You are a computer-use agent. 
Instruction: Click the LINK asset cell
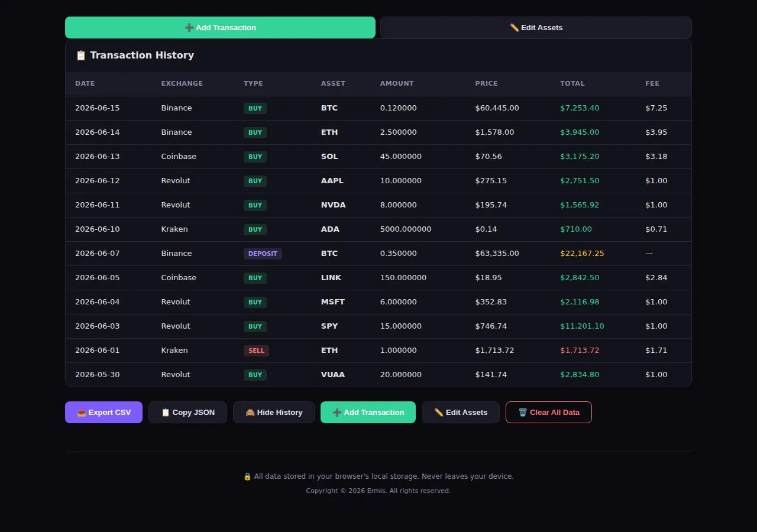click(x=331, y=278)
